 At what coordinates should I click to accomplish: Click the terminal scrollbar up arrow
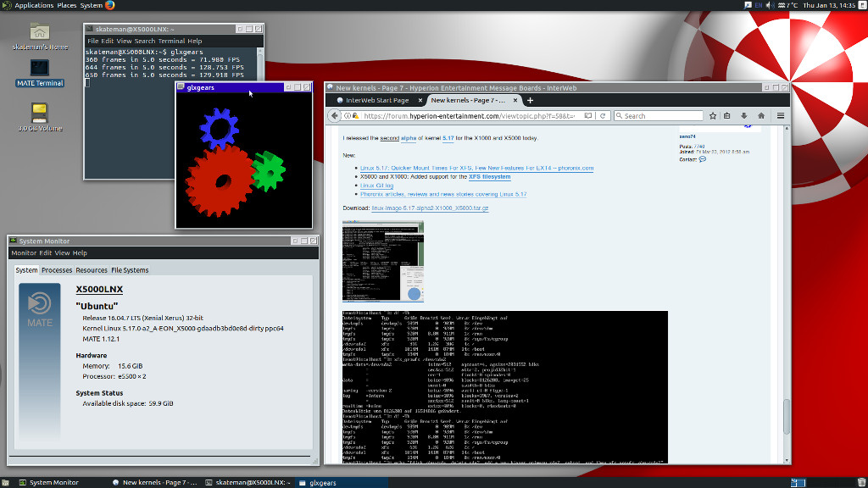260,52
